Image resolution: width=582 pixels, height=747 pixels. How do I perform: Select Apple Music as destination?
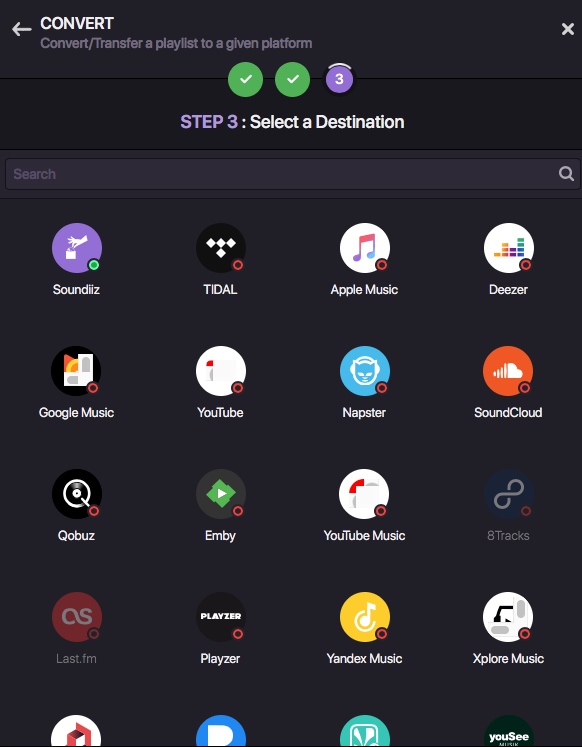coord(365,248)
